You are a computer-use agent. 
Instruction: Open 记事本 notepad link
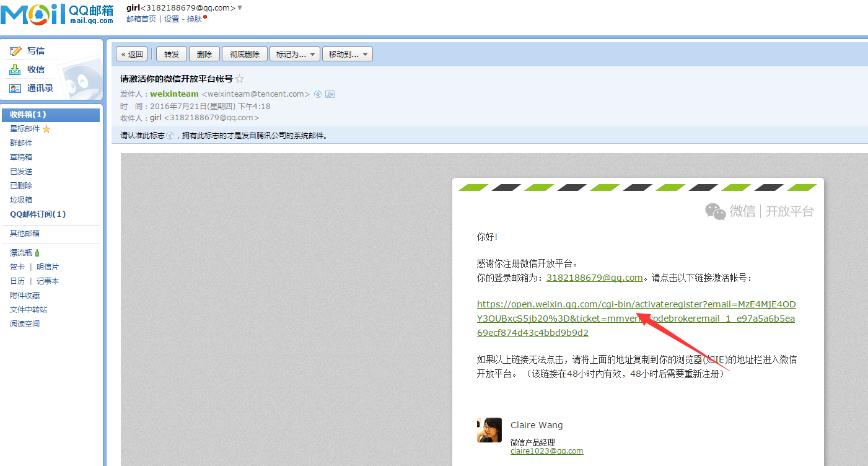pos(48,281)
